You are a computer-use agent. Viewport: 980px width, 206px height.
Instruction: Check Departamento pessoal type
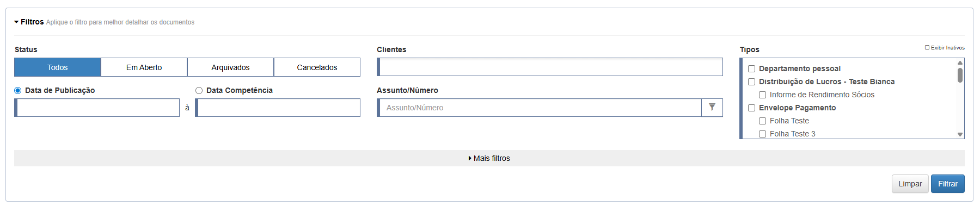coord(751,69)
